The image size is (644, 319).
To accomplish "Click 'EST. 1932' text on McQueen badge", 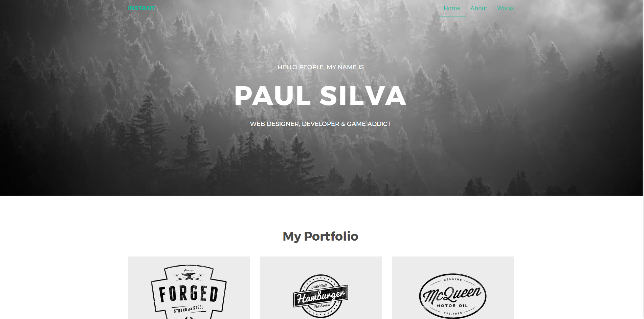I will coord(453,314).
